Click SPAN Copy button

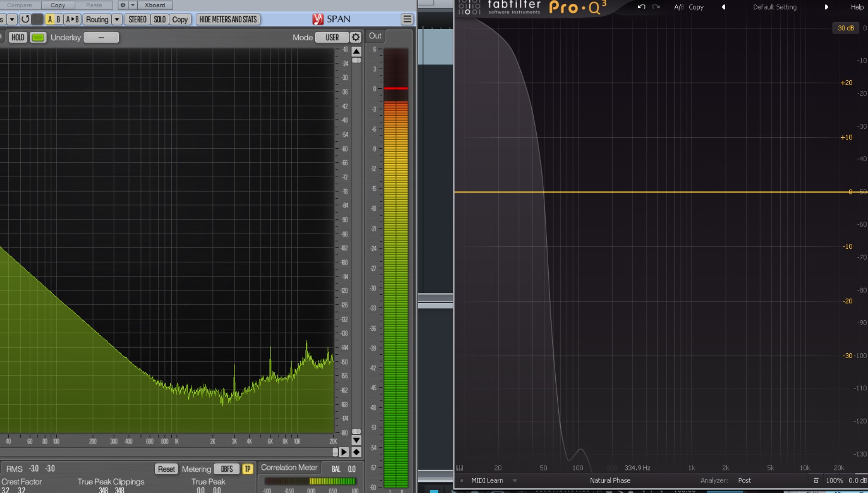tap(180, 19)
